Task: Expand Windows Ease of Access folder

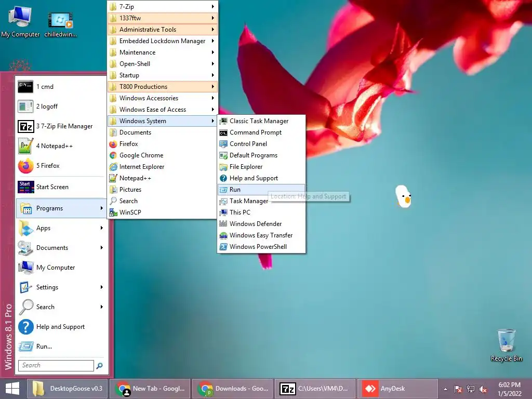Action: pos(163,110)
